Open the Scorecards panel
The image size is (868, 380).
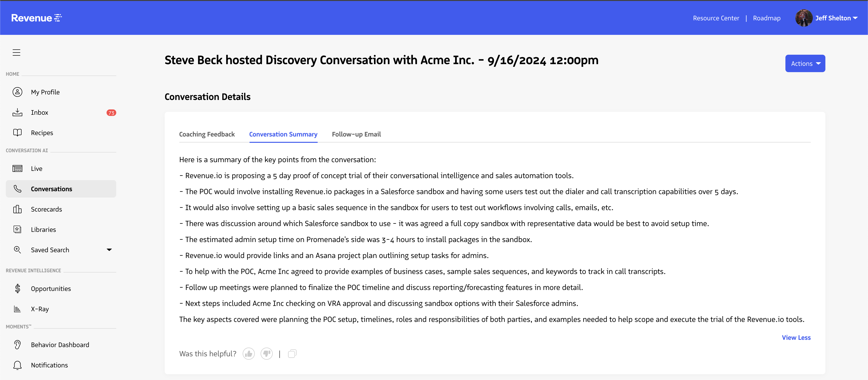click(46, 209)
